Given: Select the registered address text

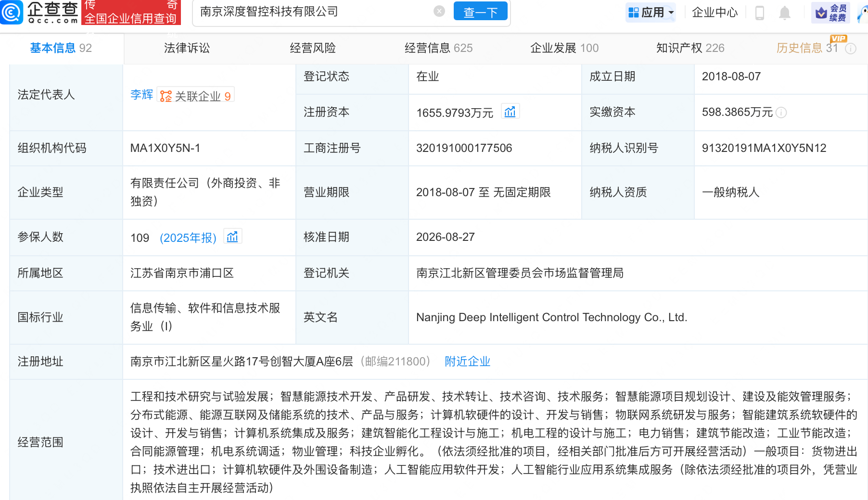Looking at the screenshot, I should tap(242, 362).
